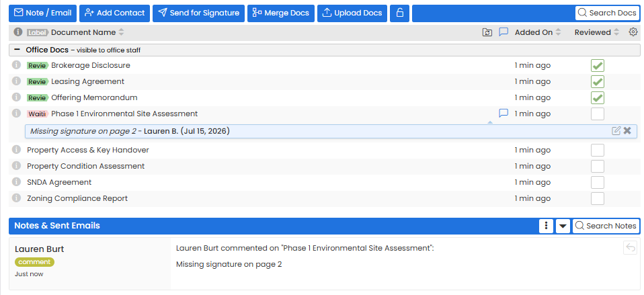Viewport: 644px width, 295px height.
Task: Click the folder icon in header row
Action: 487,32
